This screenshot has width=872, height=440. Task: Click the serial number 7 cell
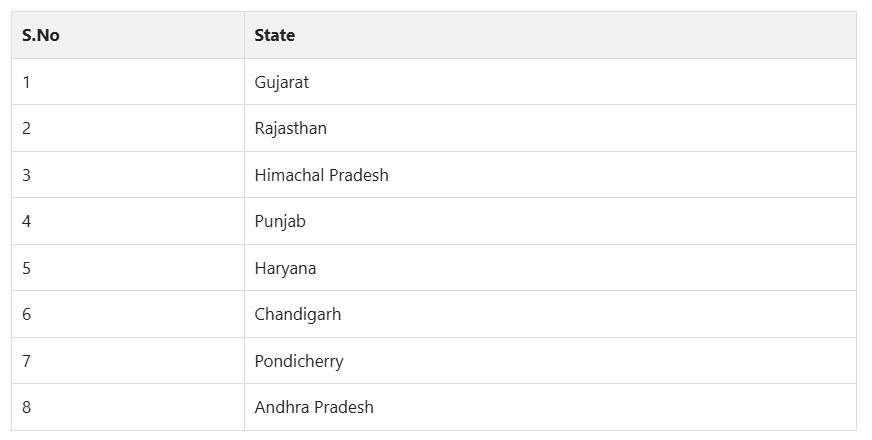27,362
